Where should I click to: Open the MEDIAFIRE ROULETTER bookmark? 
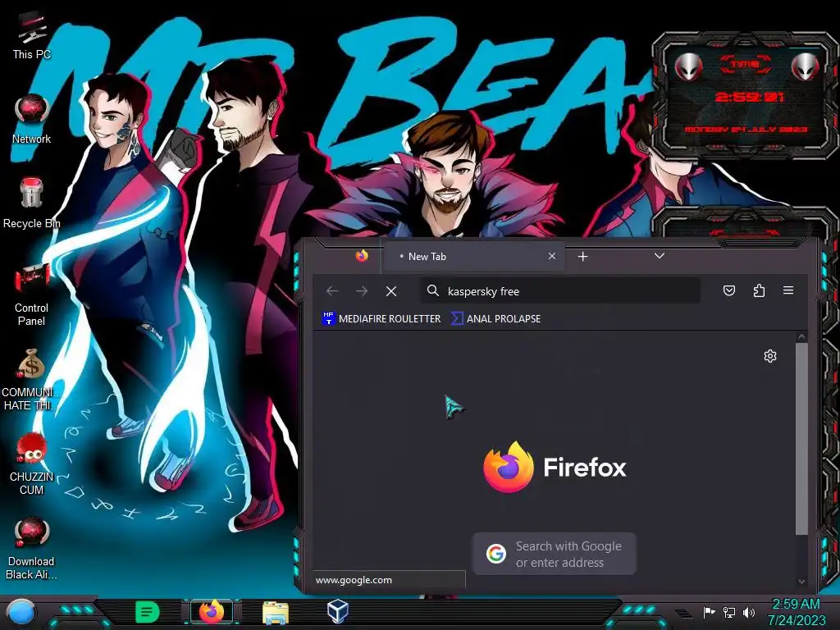(381, 319)
